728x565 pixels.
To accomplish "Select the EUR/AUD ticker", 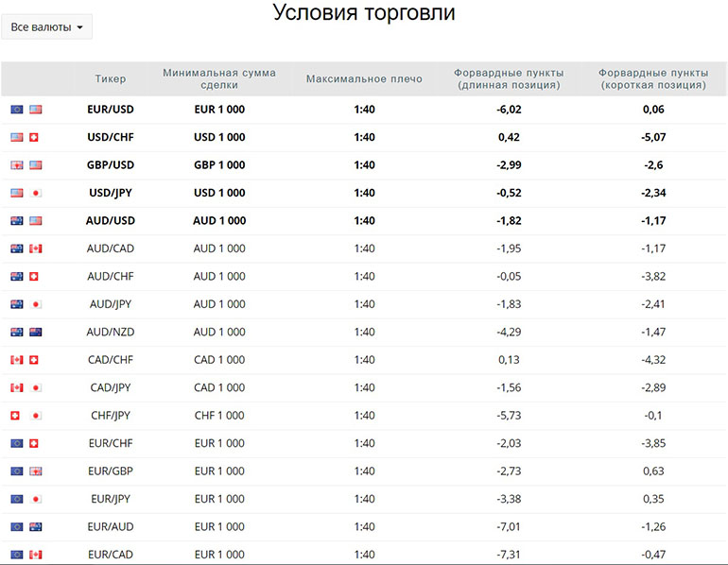I will click(111, 527).
